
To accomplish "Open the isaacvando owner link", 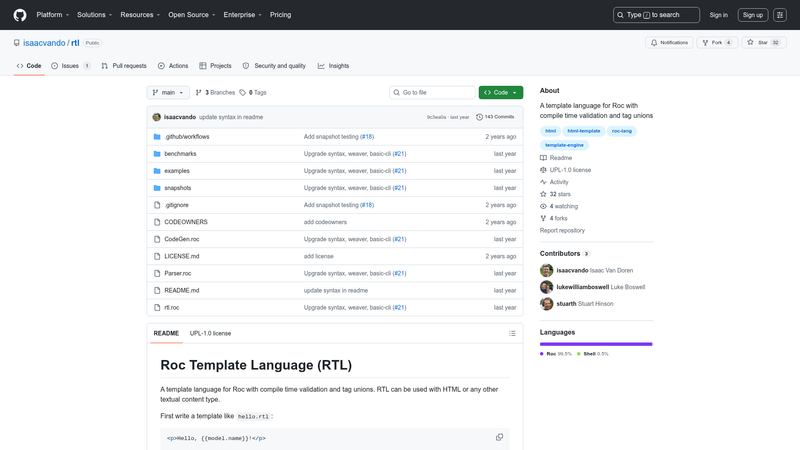I will pos(44,43).
